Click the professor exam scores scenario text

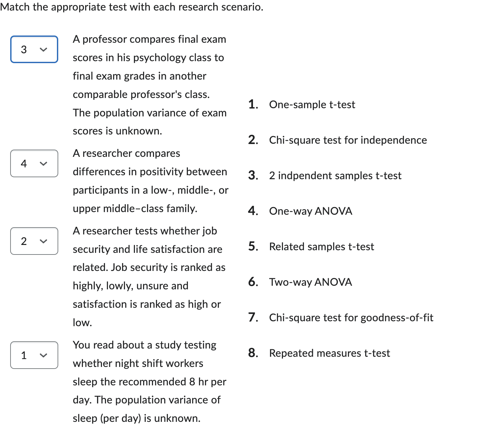(150, 85)
